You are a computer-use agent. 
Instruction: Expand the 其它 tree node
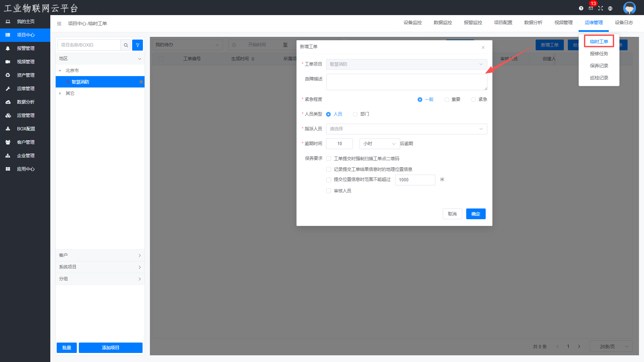pyautogui.click(x=60, y=94)
